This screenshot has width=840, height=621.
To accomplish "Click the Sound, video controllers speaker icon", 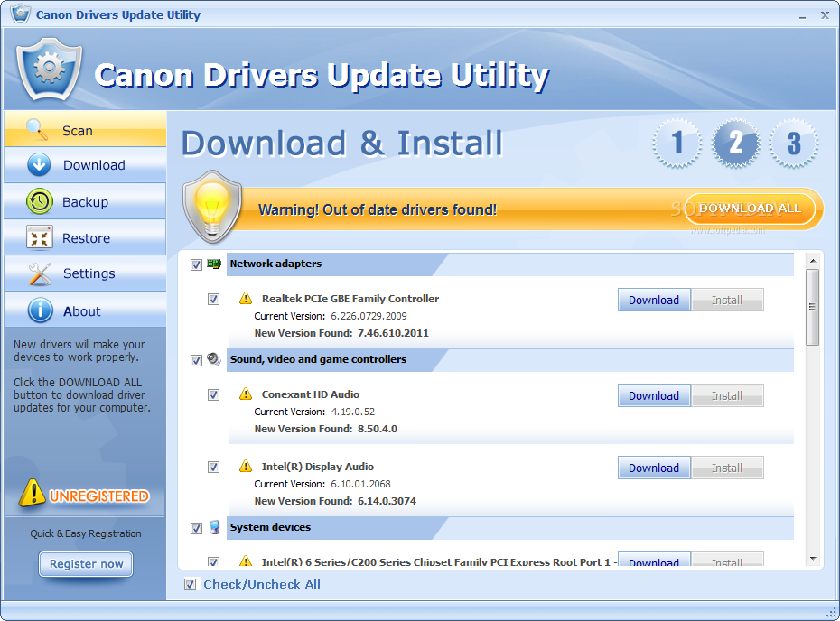I will click(x=214, y=359).
